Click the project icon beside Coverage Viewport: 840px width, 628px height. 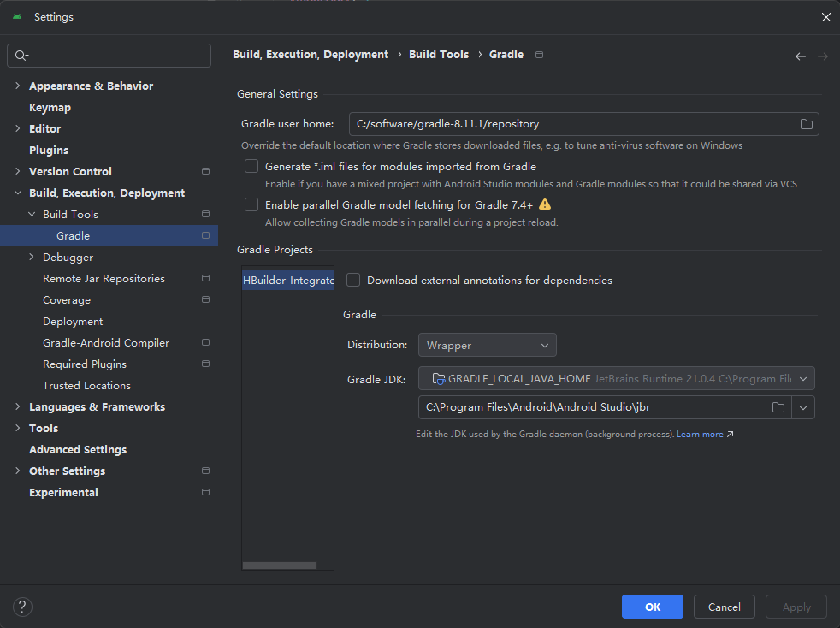click(x=205, y=299)
